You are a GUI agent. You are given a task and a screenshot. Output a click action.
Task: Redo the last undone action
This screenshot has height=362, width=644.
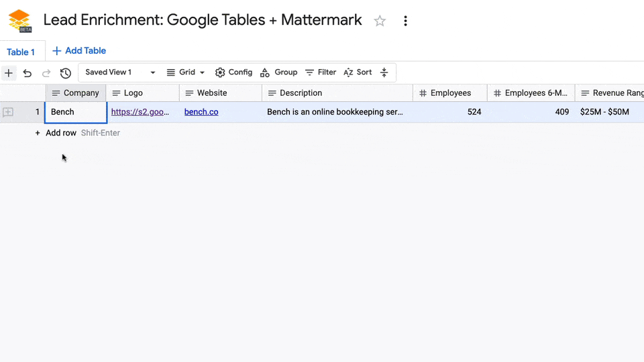46,73
